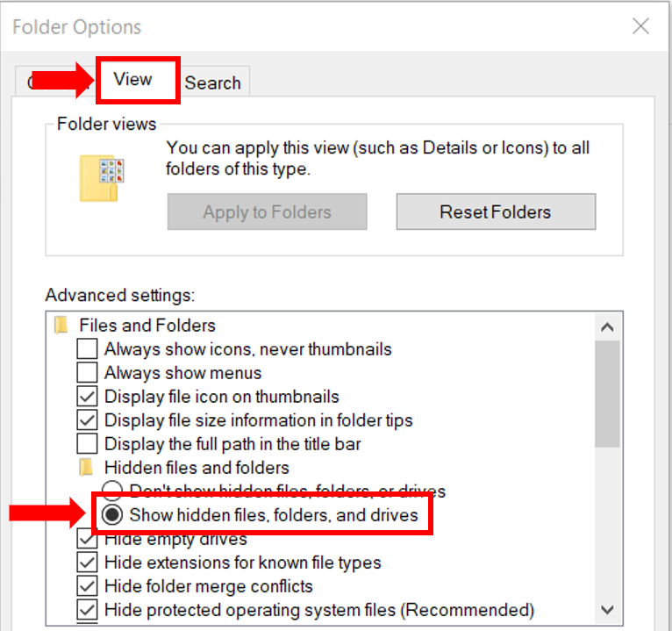This screenshot has height=631, width=672.
Task: Uncheck Hide empty drives
Action: (x=88, y=539)
